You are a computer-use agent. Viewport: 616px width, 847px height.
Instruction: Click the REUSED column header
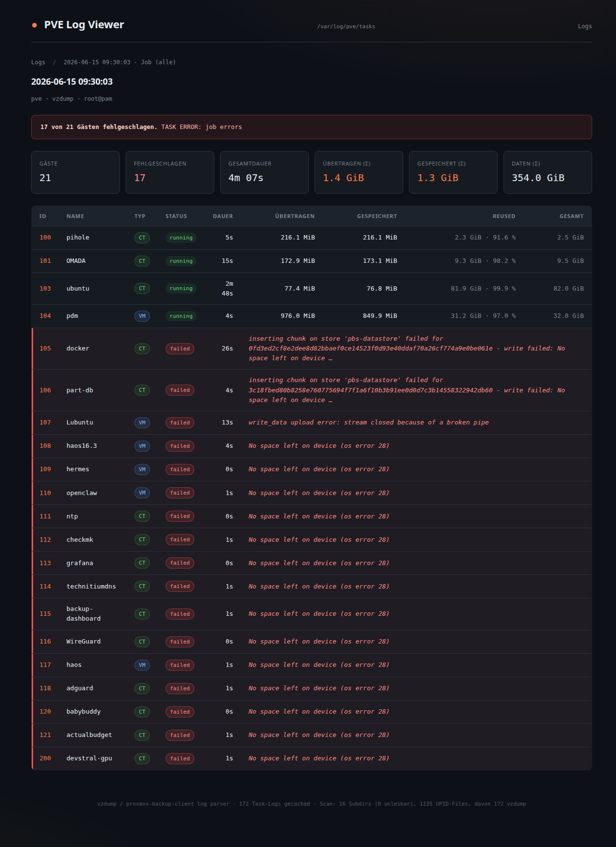[504, 216]
